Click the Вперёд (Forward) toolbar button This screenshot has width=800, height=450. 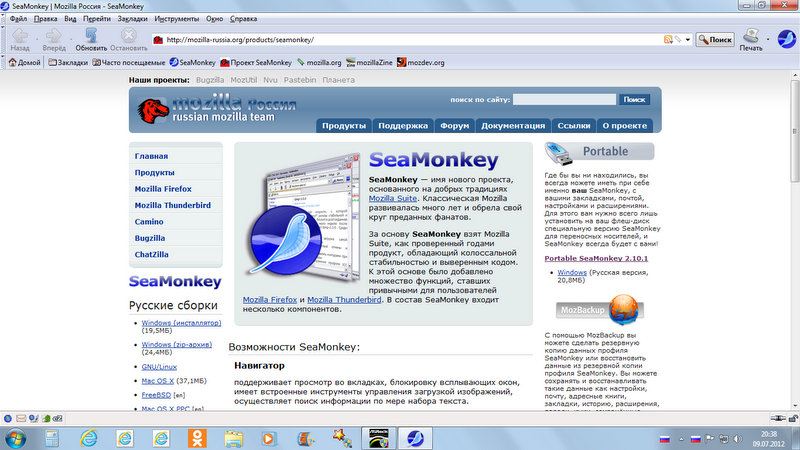(x=54, y=40)
